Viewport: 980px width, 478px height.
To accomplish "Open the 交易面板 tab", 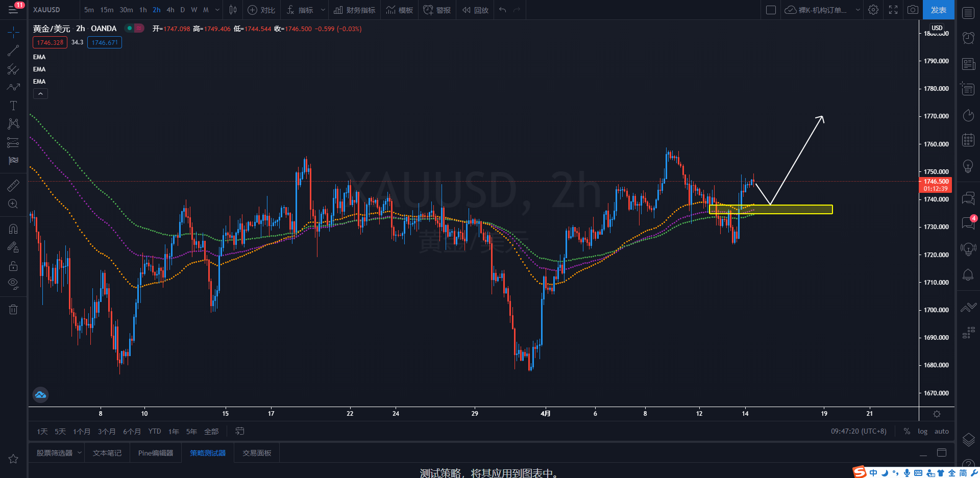I will tap(257, 453).
